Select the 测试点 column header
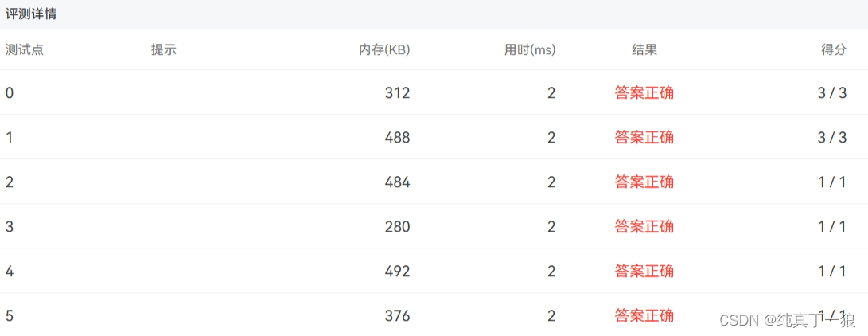Image resolution: width=868 pixels, height=336 pixels. point(25,50)
